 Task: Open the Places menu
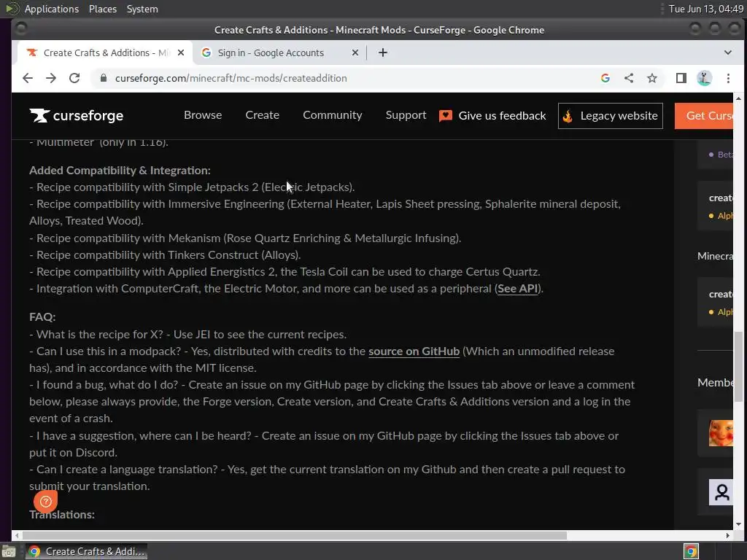[103, 9]
